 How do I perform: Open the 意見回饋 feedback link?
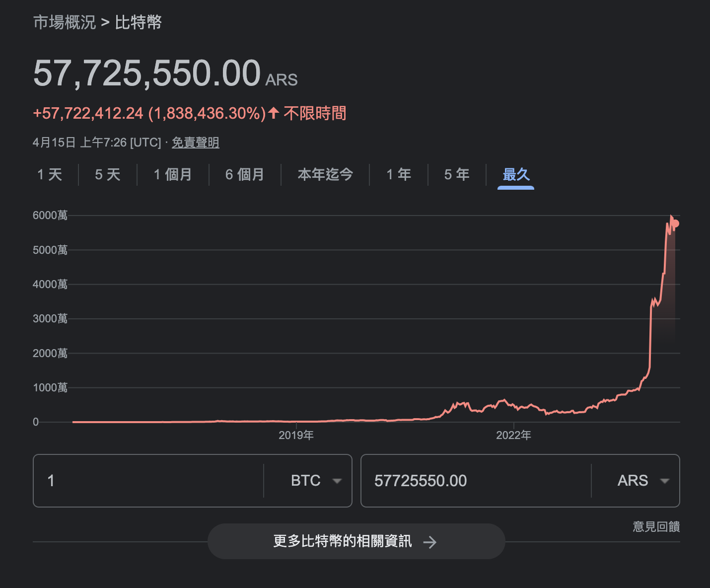pos(656,527)
